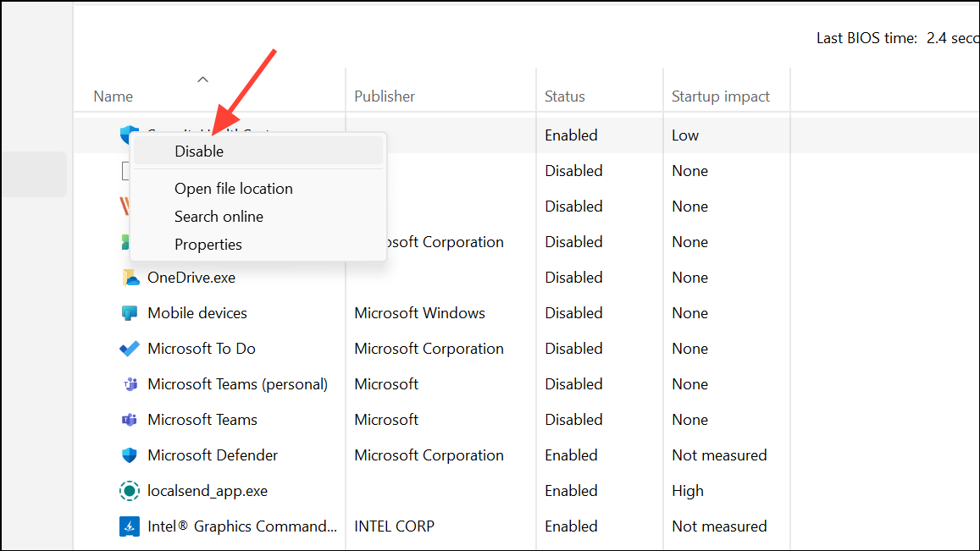Click Enabled status for localsend_app.exe
This screenshot has width=980, height=551.
point(571,491)
